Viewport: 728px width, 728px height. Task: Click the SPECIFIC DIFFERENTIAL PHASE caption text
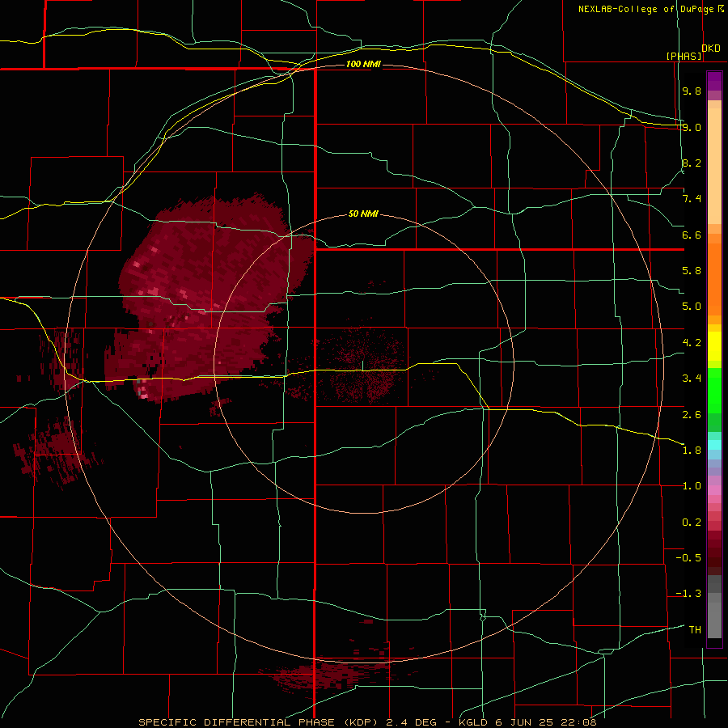236,722
